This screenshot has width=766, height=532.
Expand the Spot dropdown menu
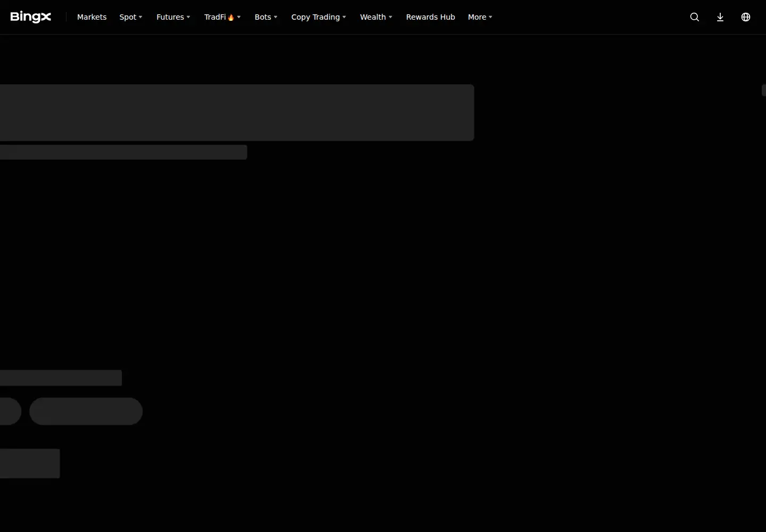[131, 17]
